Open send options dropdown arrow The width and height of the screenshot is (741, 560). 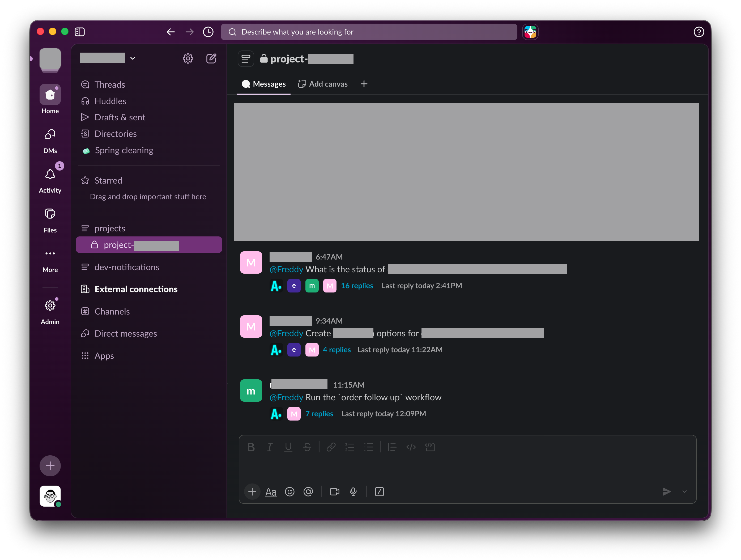tap(684, 492)
